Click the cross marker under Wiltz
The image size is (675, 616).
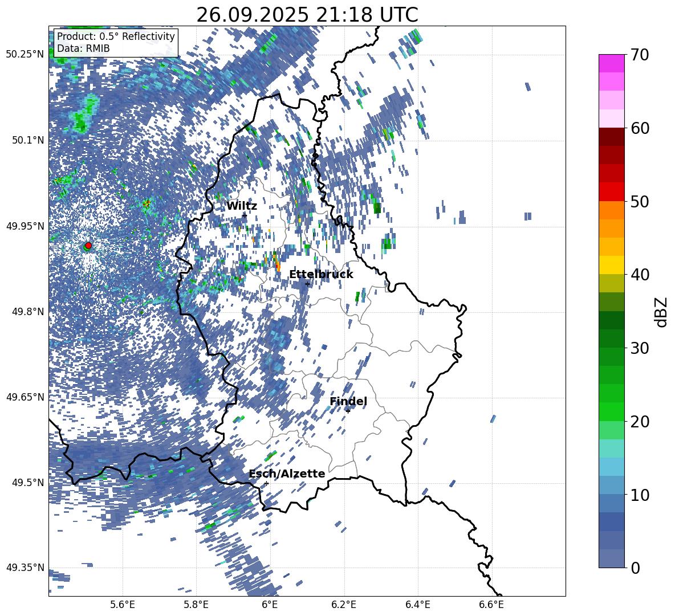[x=245, y=215]
